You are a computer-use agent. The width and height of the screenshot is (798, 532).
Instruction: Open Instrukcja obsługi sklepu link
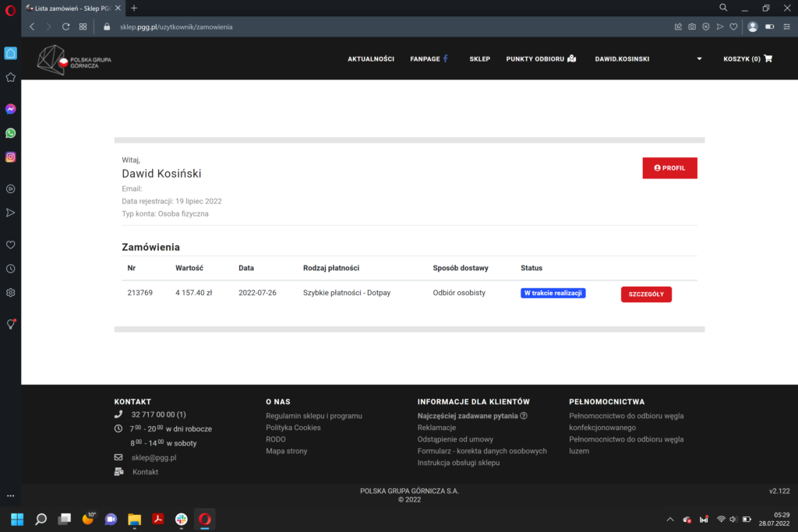click(x=458, y=463)
